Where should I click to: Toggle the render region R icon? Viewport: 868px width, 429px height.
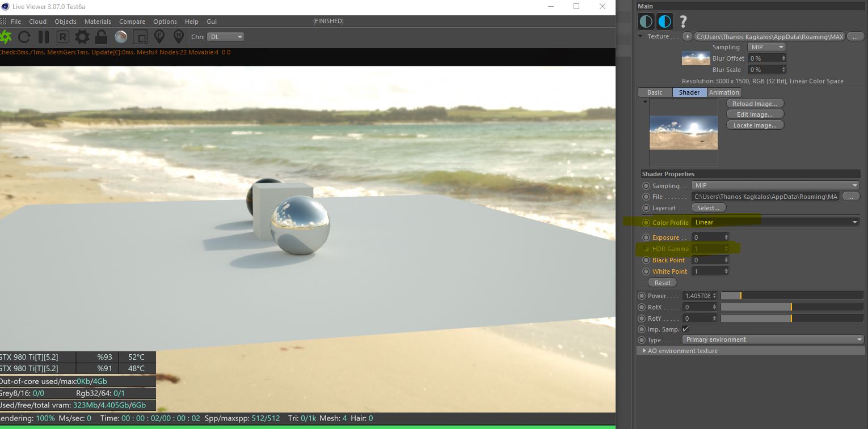[62, 37]
